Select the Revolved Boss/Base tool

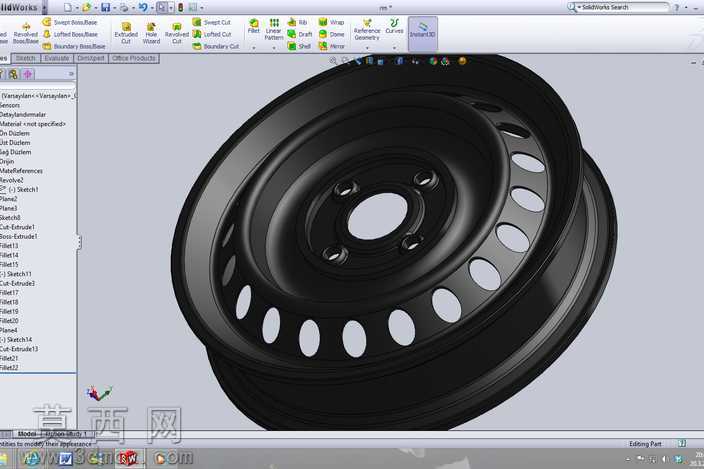[26, 34]
